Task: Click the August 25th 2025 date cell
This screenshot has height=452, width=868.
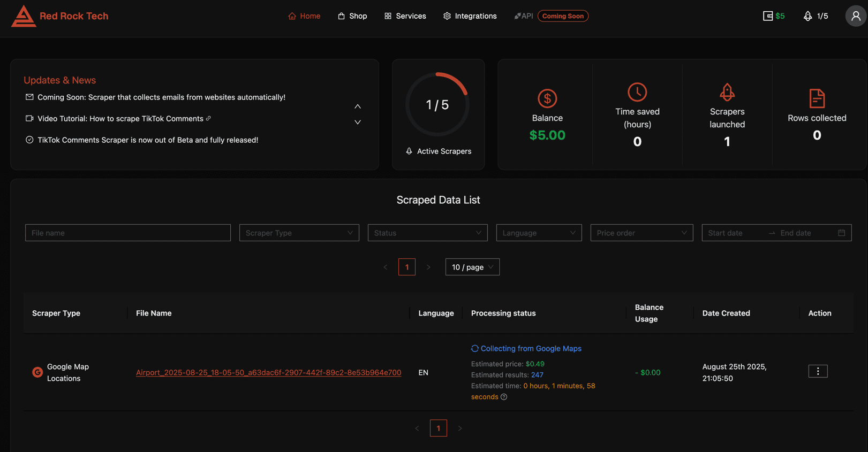Action: 735,372
